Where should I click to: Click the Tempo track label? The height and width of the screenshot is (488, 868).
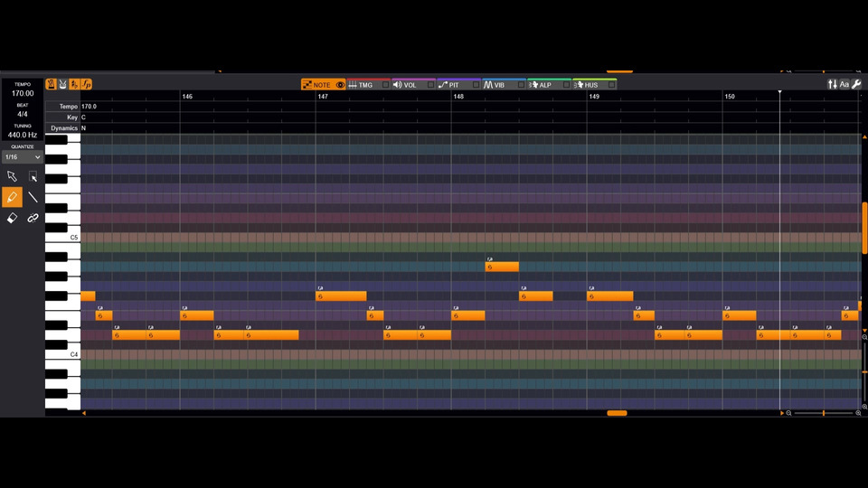69,107
